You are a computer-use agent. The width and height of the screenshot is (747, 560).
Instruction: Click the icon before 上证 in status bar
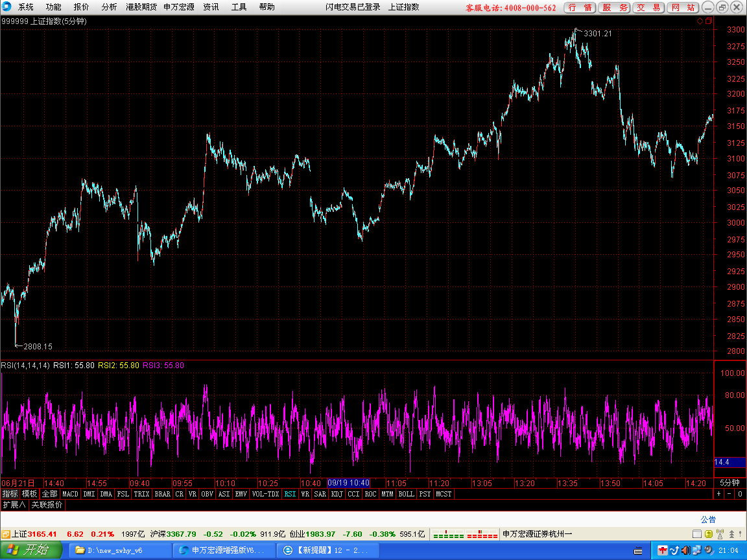[6, 534]
